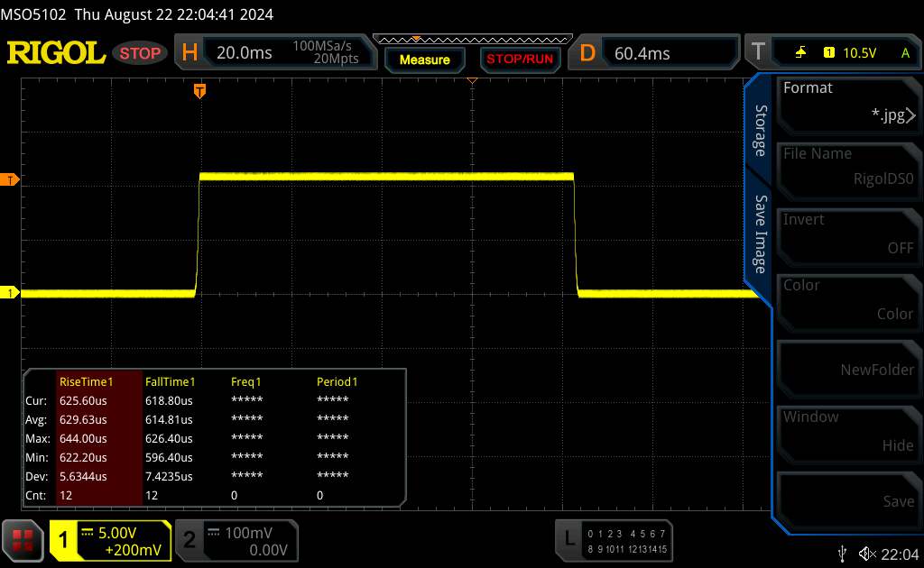
Task: Select the 20.0ms timebase value
Action: click(x=244, y=53)
